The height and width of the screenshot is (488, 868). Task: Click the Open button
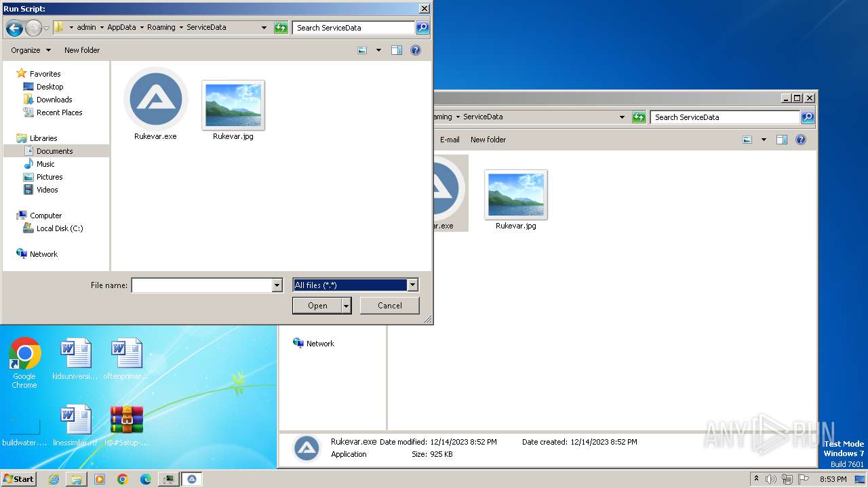[317, 306]
